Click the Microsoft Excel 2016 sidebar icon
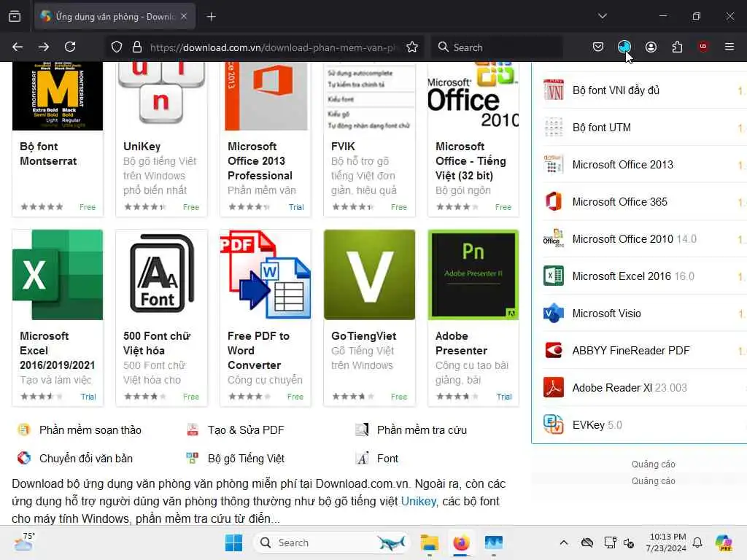747x560 pixels. pos(554,276)
